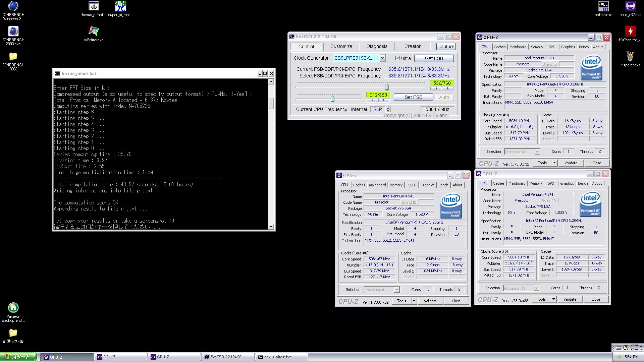Select cpuz_x32.exe desktop icon

[x=630, y=9]
